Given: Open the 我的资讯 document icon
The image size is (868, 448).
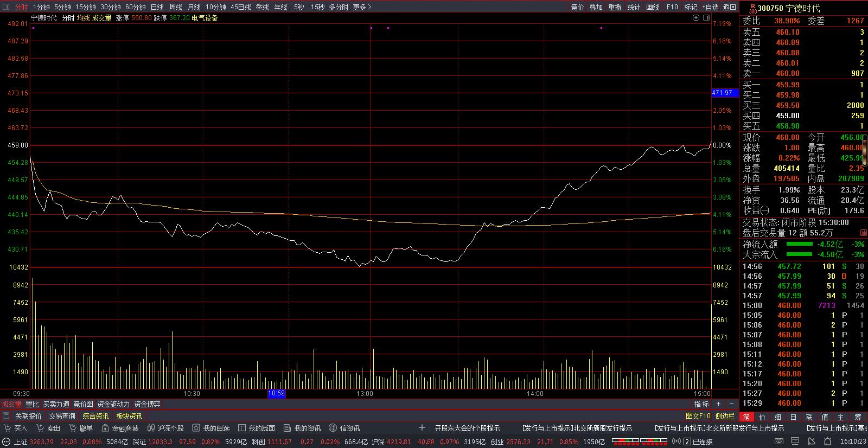Looking at the screenshot, I should pyautogui.click(x=288, y=428).
